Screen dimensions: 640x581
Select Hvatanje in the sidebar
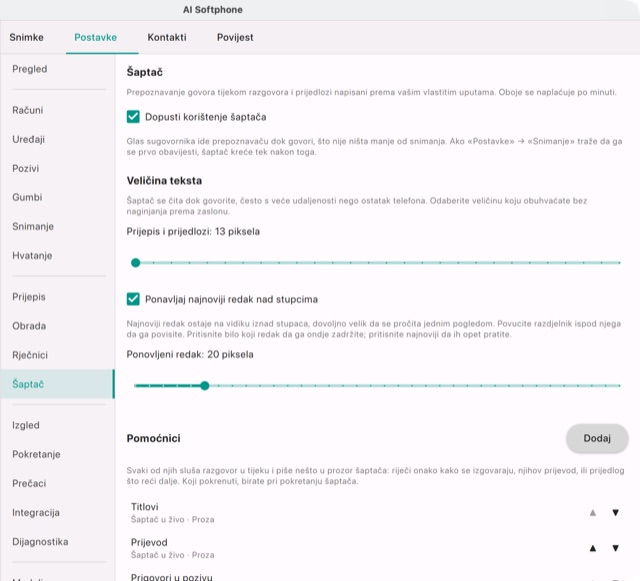57,256
